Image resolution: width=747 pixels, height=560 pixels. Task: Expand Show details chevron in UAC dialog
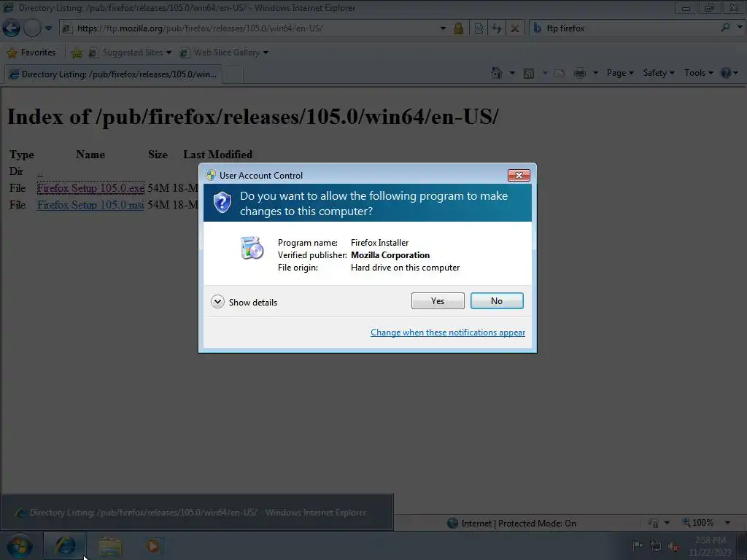point(217,302)
